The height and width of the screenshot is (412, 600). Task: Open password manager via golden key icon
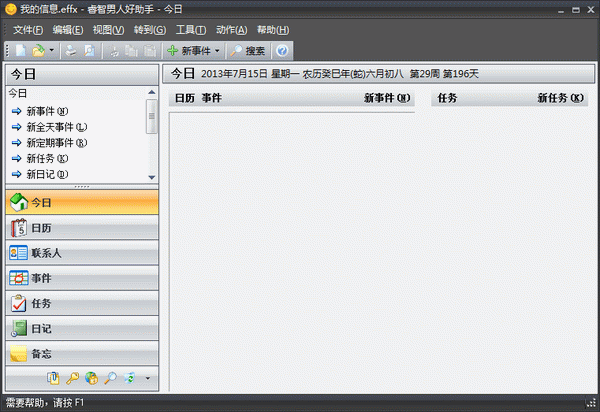[x=72, y=378]
